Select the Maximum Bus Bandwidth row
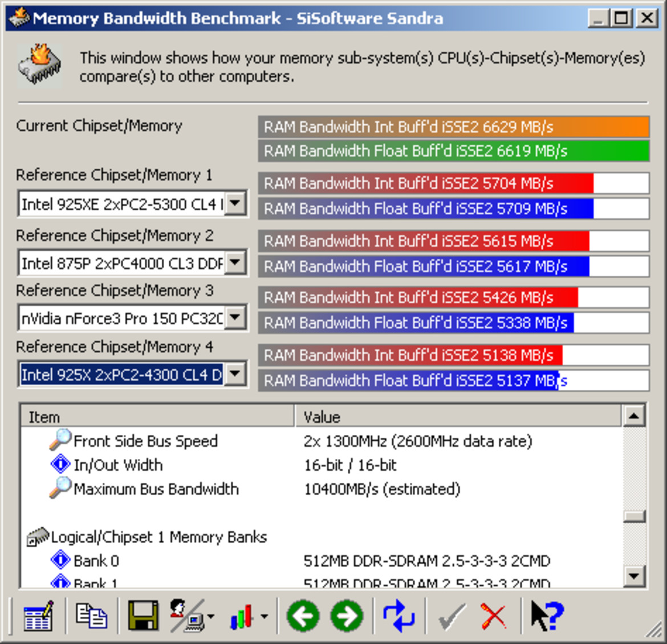Screen dimensions: 667x644 pos(321,489)
